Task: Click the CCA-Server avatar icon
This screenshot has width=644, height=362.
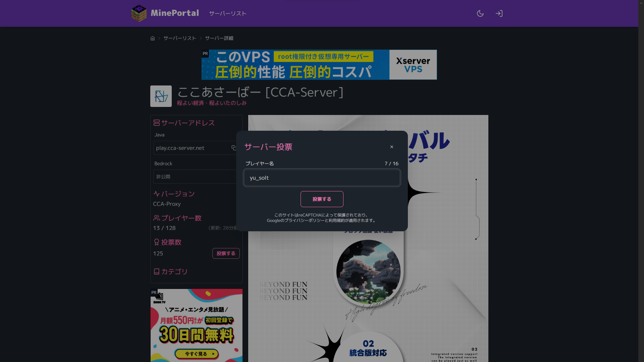Action: [161, 96]
